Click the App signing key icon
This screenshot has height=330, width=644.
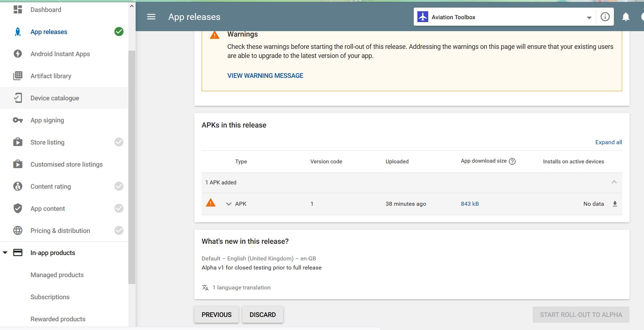(18, 120)
